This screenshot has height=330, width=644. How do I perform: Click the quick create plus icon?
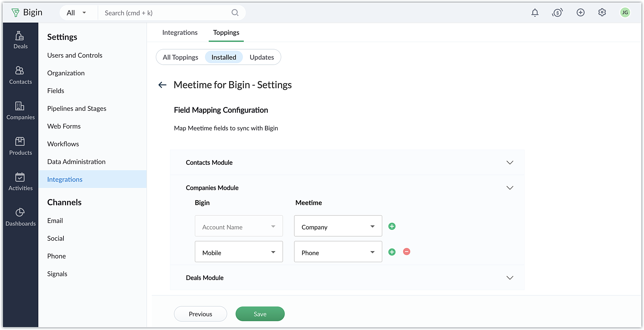[581, 13]
